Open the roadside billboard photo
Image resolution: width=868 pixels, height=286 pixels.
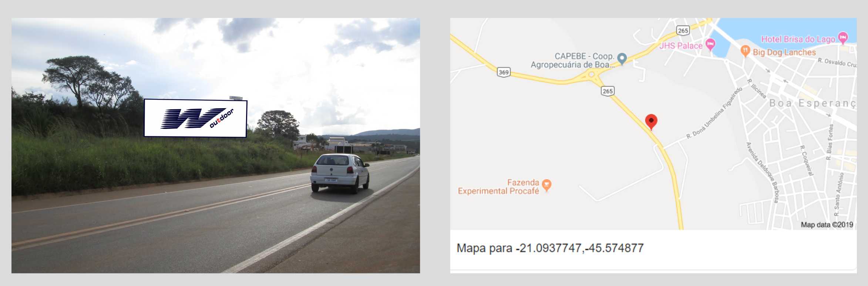[216, 146]
